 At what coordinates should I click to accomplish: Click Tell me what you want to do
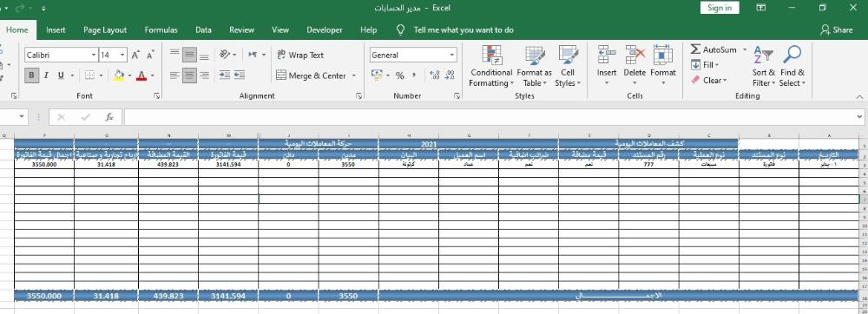click(464, 29)
